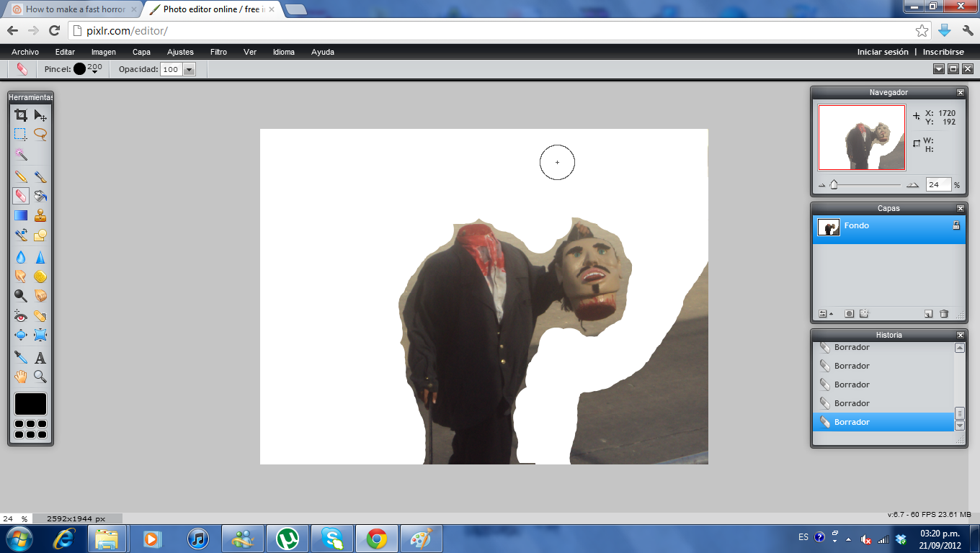Click the browser reload button
The image size is (980, 553).
[54, 30]
